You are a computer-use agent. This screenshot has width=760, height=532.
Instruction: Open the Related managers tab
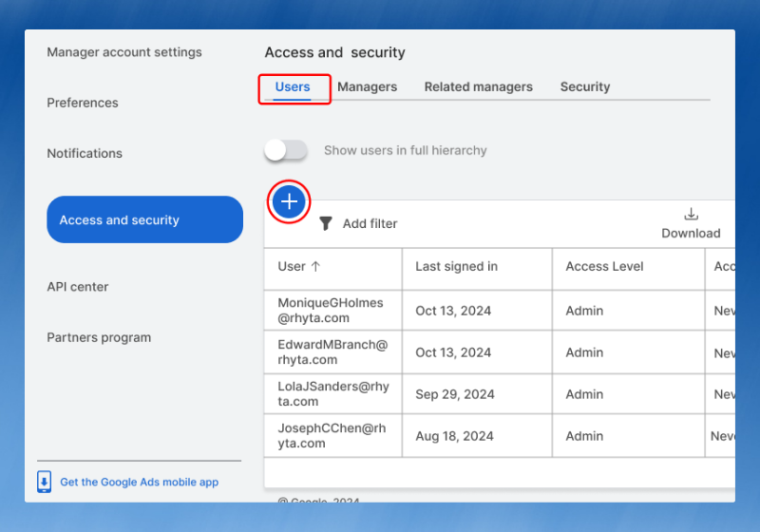478,87
